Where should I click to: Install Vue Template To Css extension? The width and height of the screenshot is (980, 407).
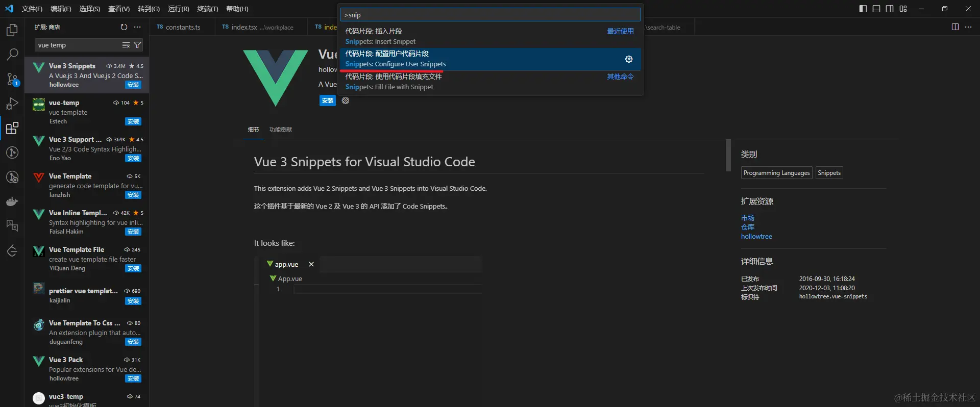click(133, 342)
